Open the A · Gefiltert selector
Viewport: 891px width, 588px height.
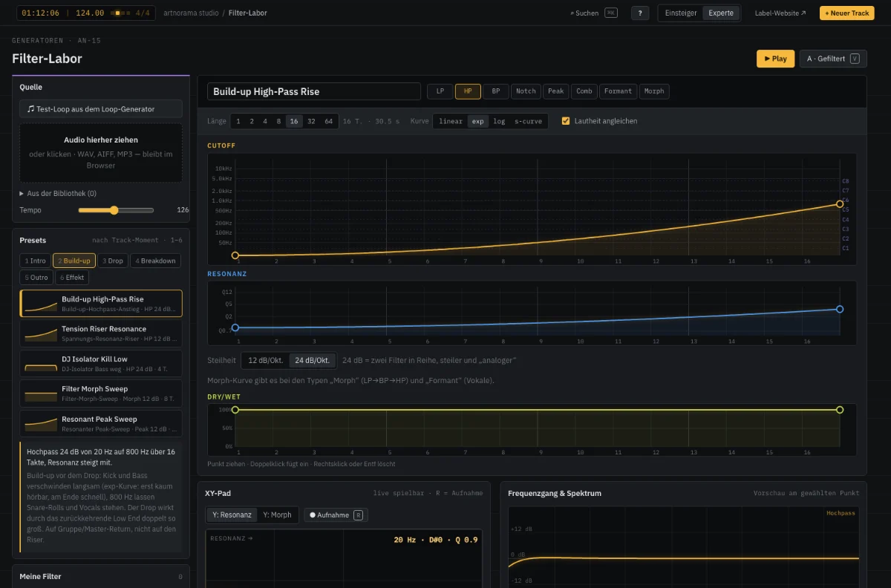[833, 59]
